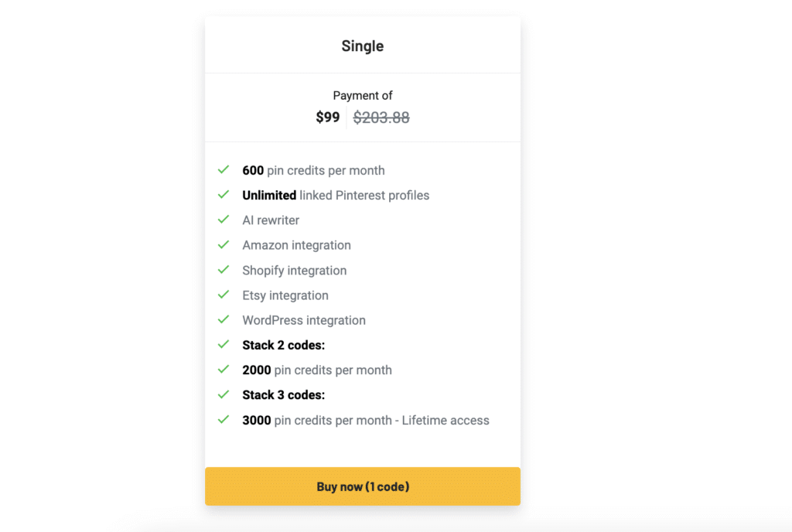Click the checkmark beside 600 pin credits
Screen dimensions: 792x532
(224, 169)
